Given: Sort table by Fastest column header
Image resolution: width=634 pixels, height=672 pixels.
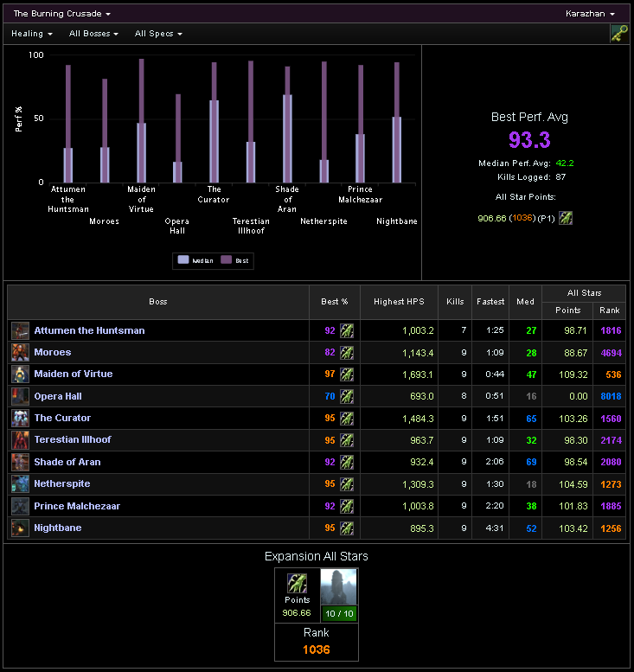Looking at the screenshot, I should click(490, 302).
